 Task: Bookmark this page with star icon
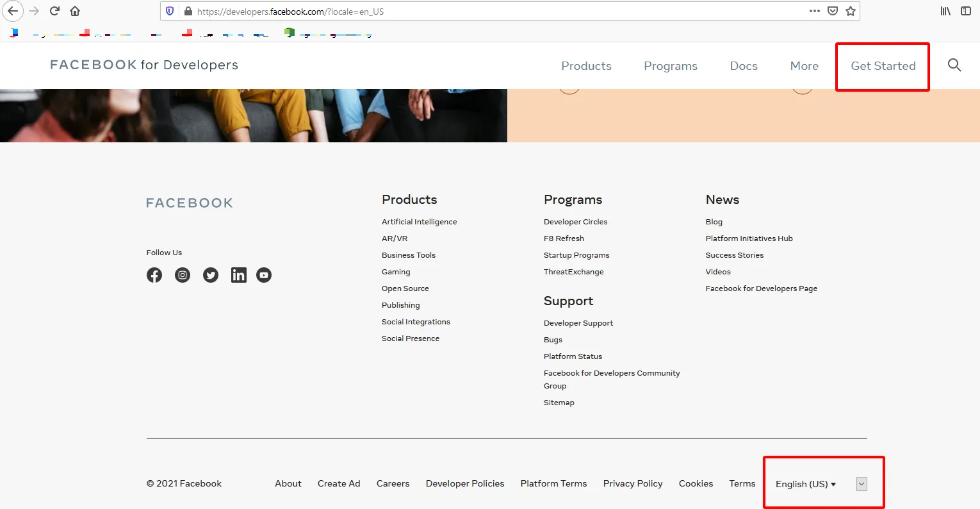coord(851,11)
